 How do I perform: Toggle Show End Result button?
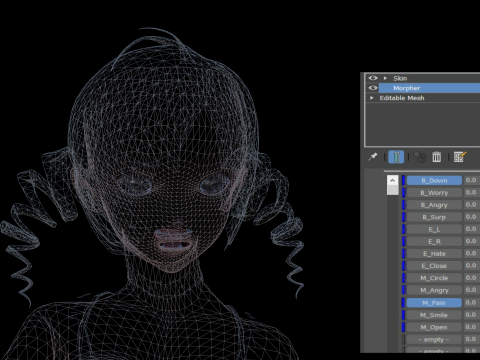point(396,157)
